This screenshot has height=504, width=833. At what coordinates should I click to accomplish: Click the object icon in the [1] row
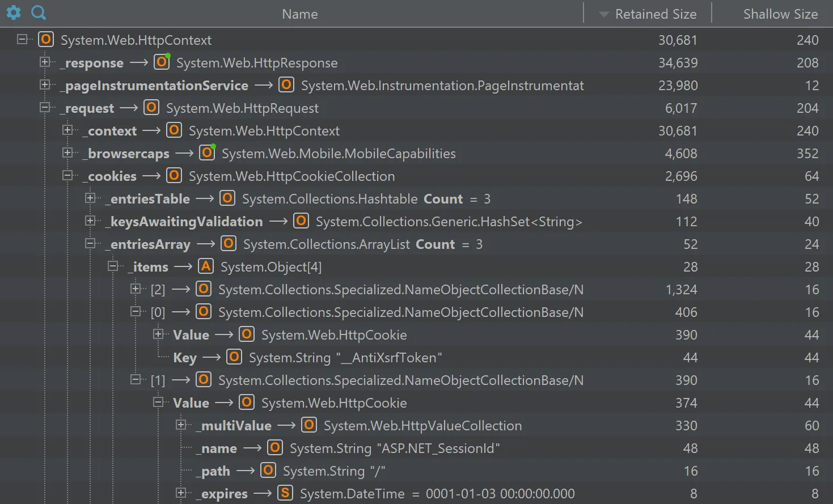click(x=204, y=380)
